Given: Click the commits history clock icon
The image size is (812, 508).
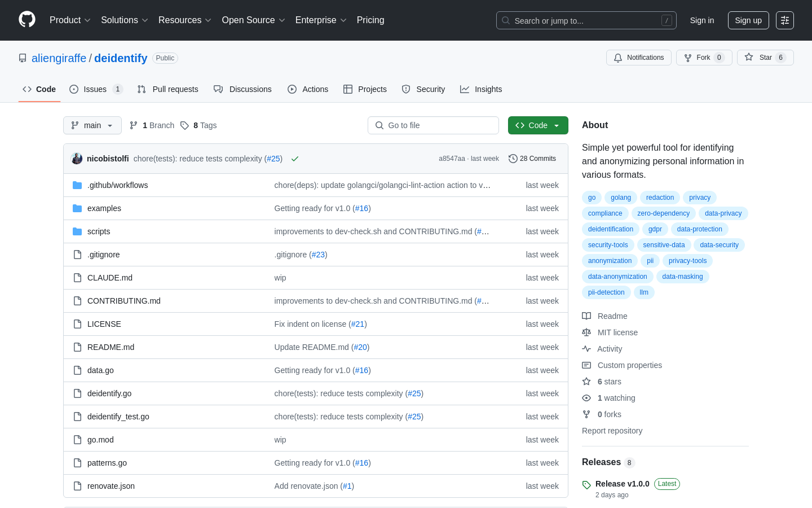Looking at the screenshot, I should pos(513,159).
